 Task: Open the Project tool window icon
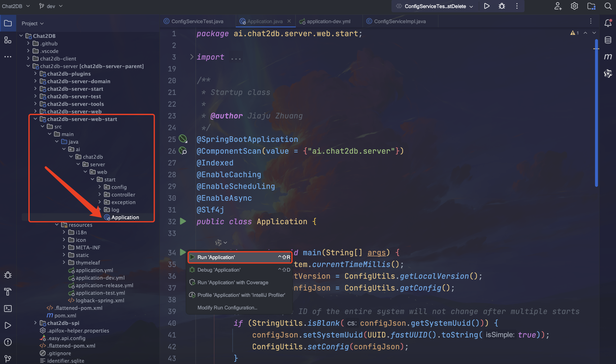(x=8, y=23)
